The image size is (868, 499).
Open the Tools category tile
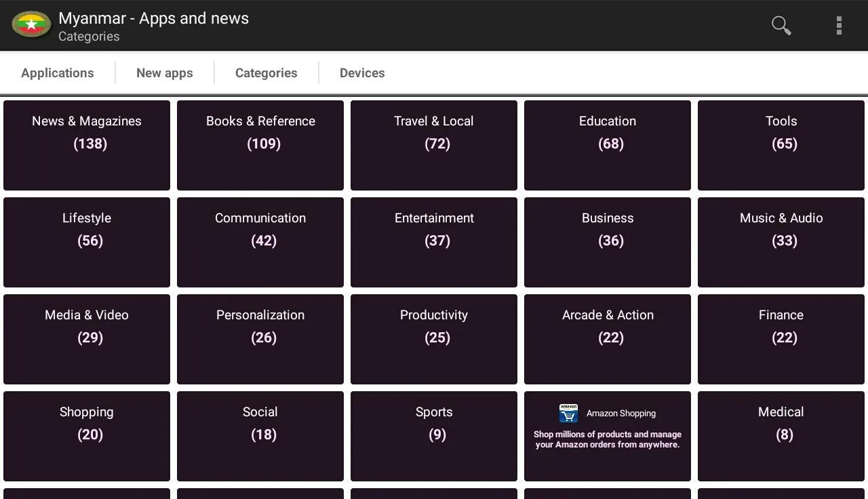click(x=781, y=145)
